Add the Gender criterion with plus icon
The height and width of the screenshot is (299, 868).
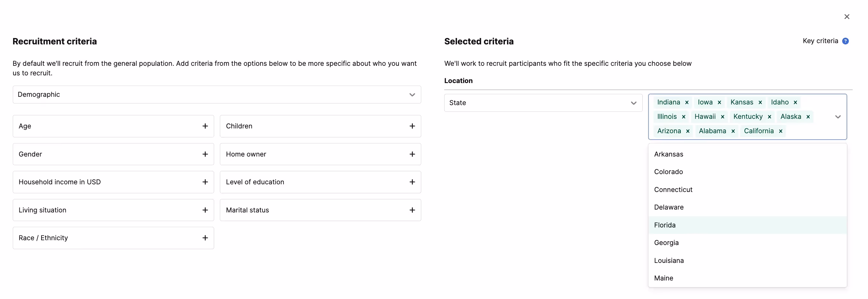coord(205,154)
